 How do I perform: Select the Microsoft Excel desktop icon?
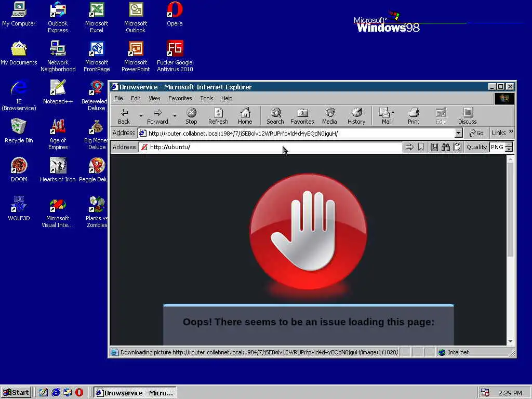(97, 17)
